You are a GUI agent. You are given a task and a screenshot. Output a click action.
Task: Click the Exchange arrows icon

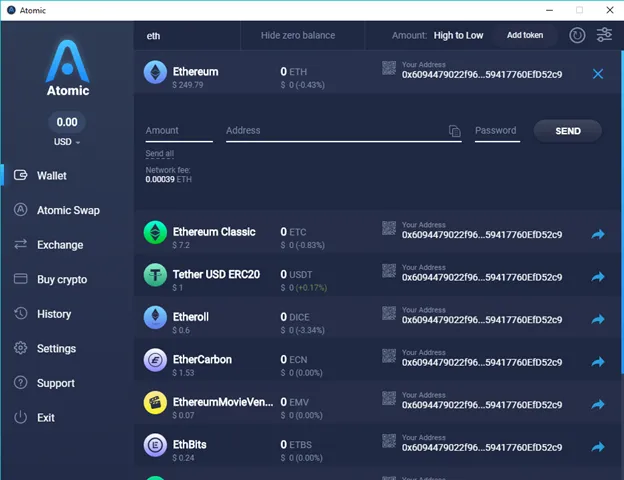click(x=21, y=244)
